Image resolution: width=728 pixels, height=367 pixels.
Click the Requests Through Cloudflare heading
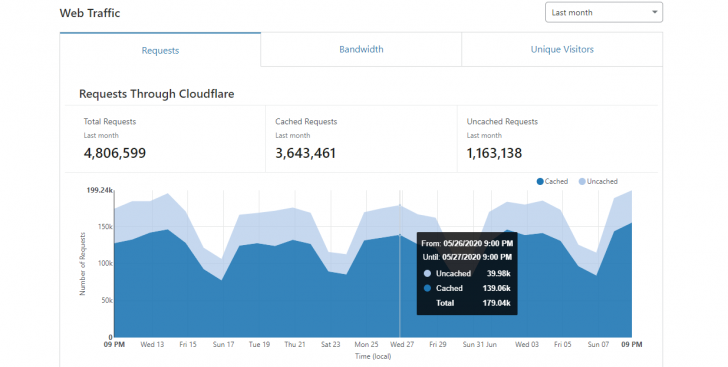(x=156, y=94)
